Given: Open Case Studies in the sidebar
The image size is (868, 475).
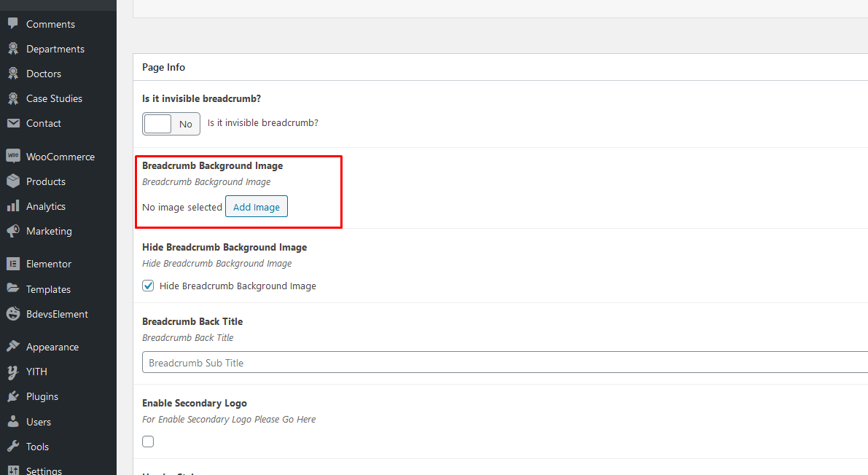Looking at the screenshot, I should coord(54,98).
